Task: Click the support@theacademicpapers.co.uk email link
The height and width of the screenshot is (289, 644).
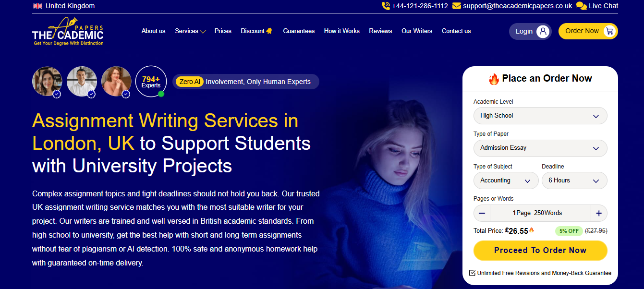Action: tap(518, 6)
